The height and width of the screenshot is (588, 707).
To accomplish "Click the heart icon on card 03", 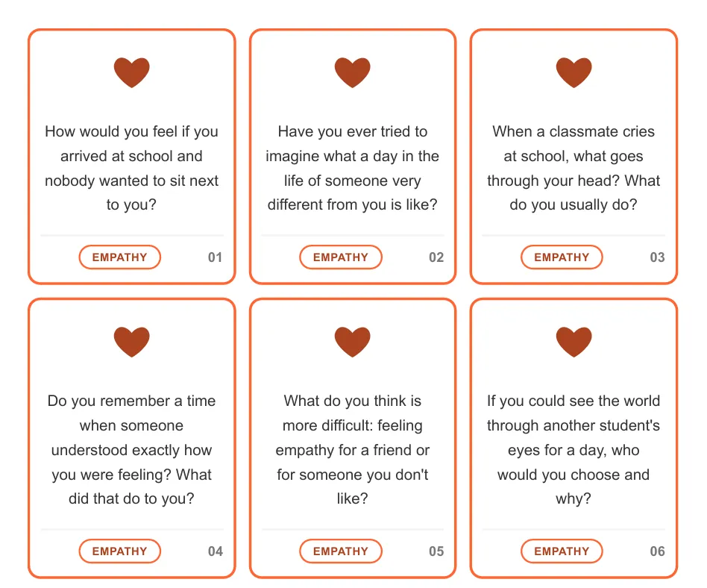I will point(574,72).
